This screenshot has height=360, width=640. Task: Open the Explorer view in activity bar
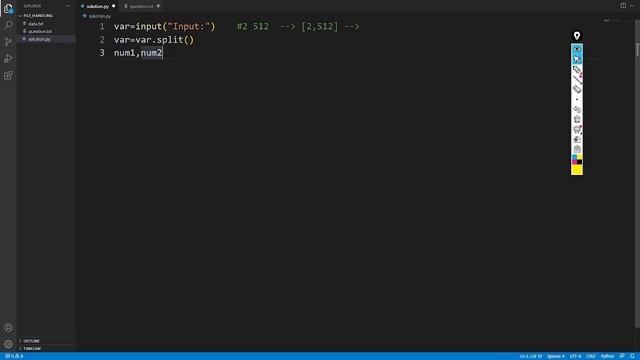(8, 9)
